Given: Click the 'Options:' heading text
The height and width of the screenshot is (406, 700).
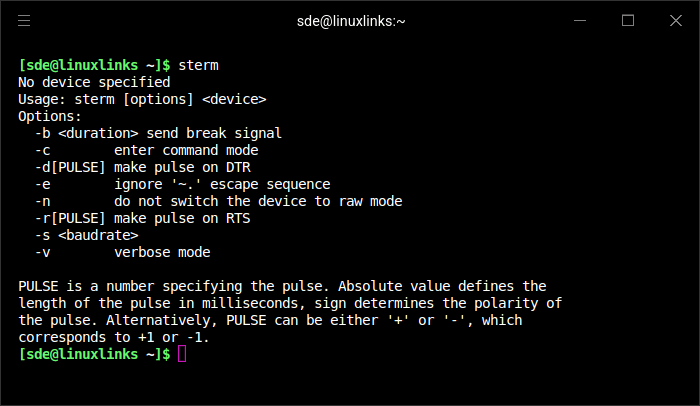Looking at the screenshot, I should coord(50,116).
